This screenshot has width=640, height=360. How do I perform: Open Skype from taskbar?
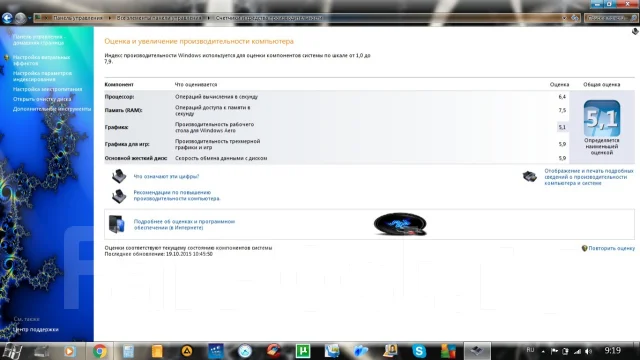point(419,351)
